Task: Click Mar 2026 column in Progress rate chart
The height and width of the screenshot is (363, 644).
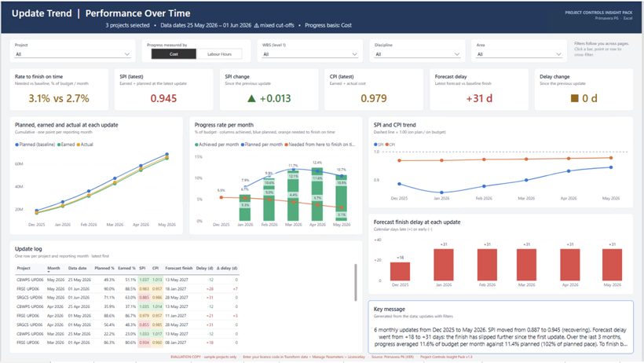Action: (293, 194)
